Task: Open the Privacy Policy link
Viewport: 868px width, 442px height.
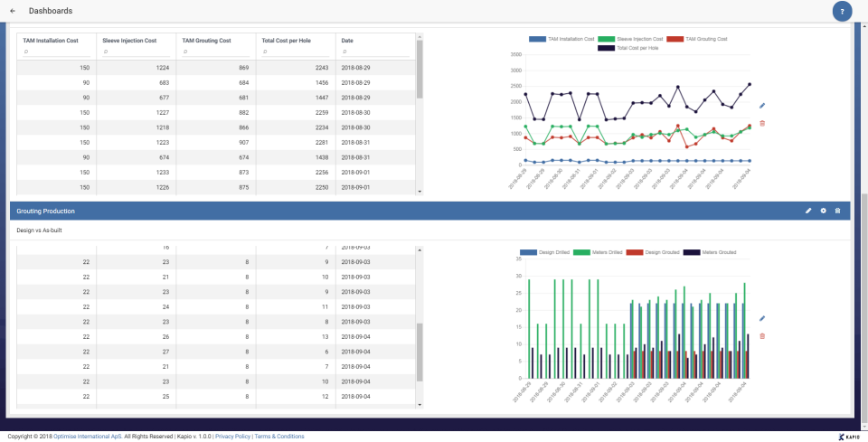Action: (232, 437)
